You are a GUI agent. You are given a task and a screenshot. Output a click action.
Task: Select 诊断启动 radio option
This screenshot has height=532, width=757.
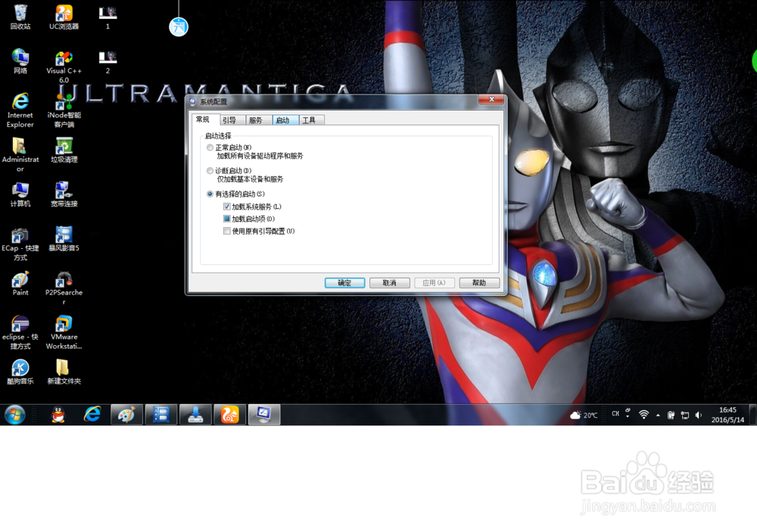tap(210, 170)
